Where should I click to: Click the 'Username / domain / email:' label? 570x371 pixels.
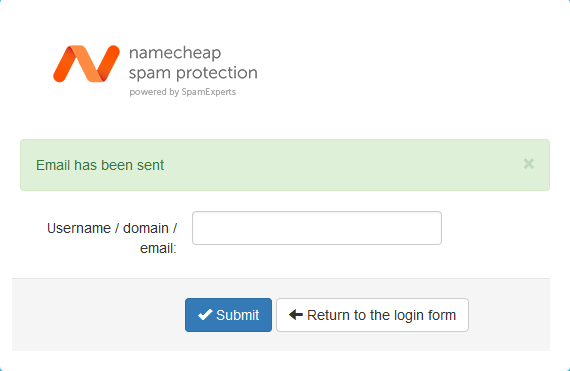(x=112, y=238)
